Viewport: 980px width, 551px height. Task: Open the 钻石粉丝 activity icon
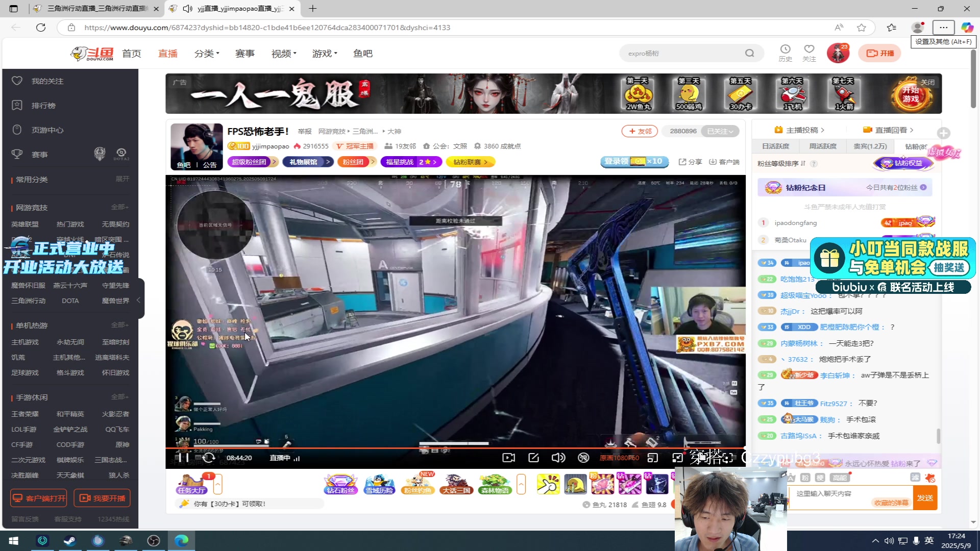[340, 484]
